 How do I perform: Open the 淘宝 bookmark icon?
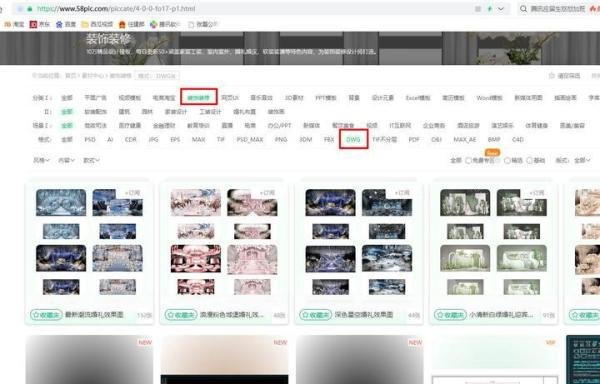click(x=7, y=24)
